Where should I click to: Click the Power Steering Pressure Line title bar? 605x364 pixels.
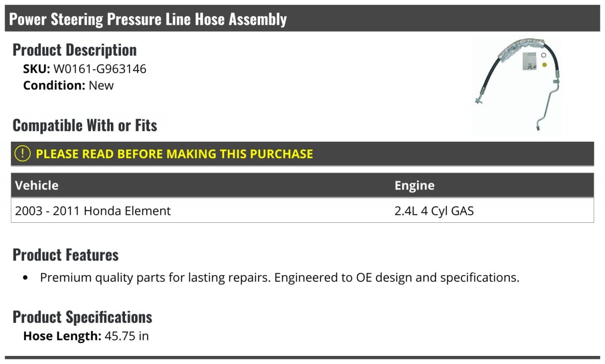tap(148, 19)
